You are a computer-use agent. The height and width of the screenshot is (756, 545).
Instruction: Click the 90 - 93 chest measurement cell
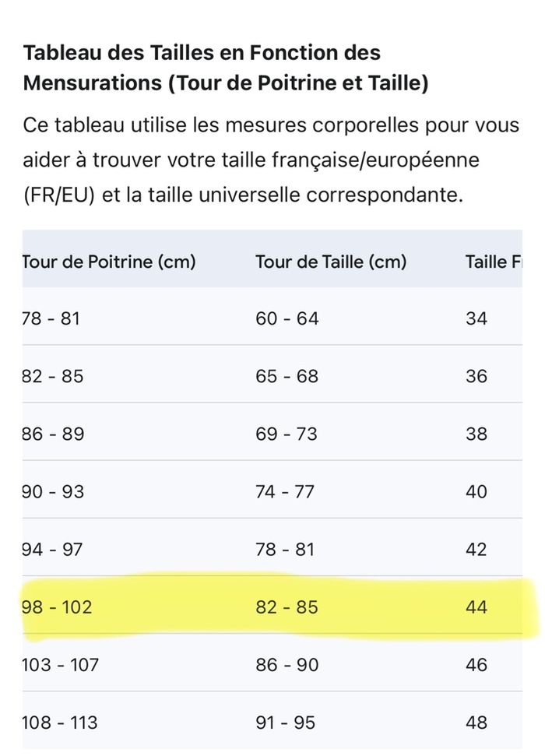53,491
